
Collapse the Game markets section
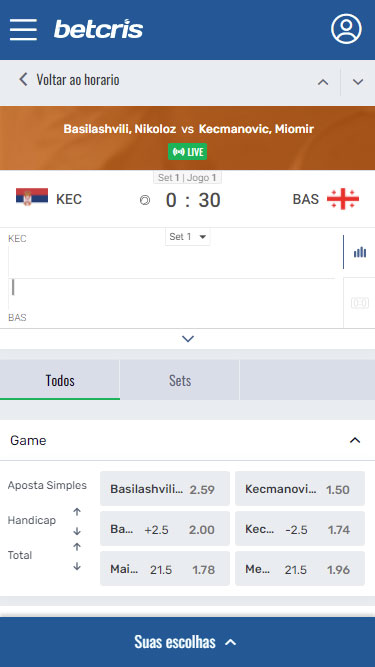[355, 441]
